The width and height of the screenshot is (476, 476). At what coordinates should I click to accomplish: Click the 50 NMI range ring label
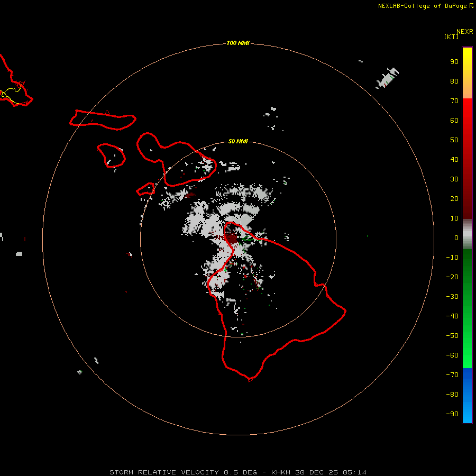238,141
